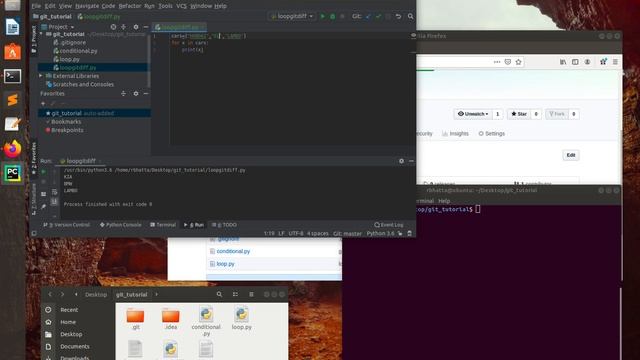
Task: Click the pin tab icon in Run panel
Action: tap(44, 207)
